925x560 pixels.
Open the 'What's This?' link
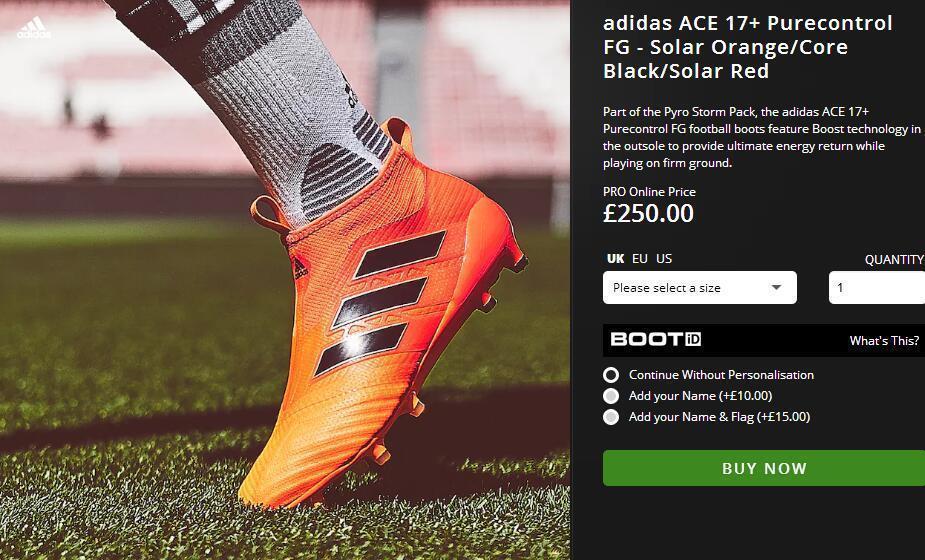coord(884,341)
